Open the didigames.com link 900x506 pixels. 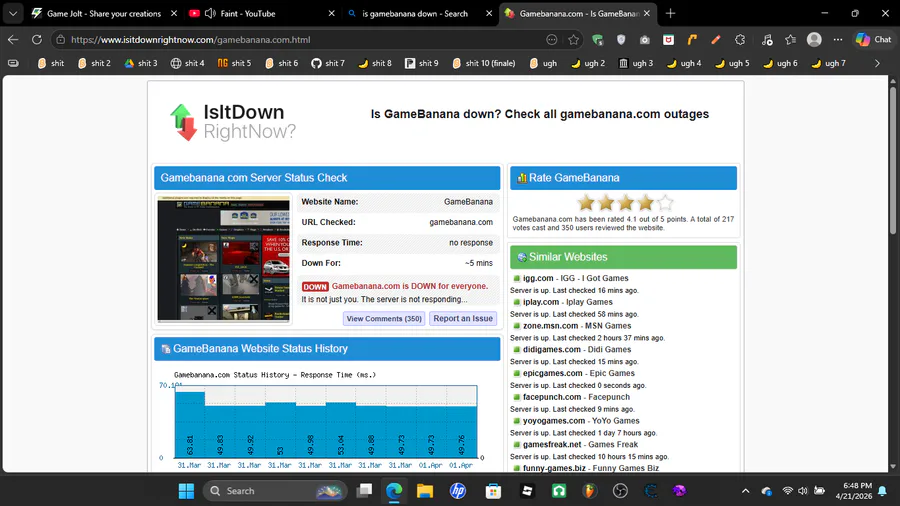point(552,349)
